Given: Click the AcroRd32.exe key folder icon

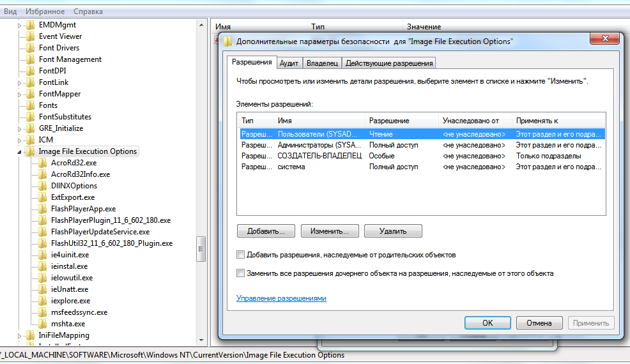Looking at the screenshot, I should 43,163.
